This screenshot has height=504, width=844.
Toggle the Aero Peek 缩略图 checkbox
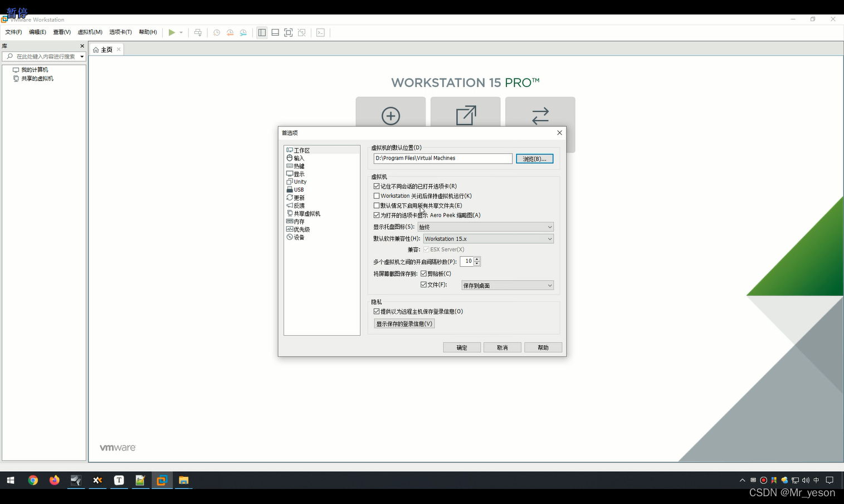pos(377,215)
